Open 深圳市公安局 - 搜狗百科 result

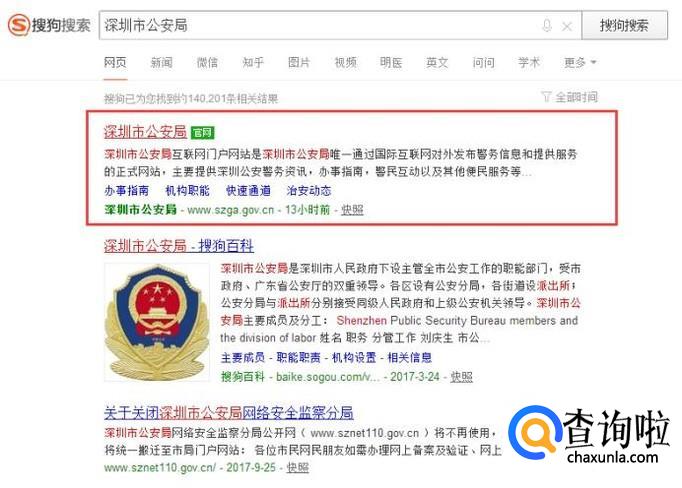(179, 246)
